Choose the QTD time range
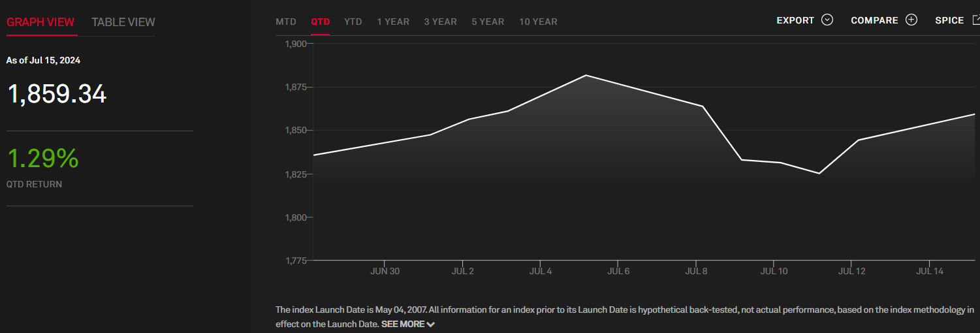 click(x=321, y=22)
